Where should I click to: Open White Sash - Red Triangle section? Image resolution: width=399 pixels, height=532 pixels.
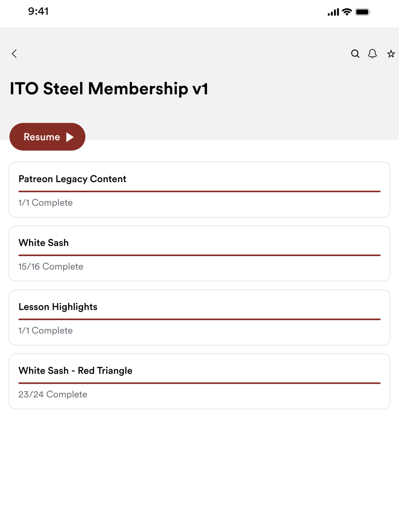tap(199, 381)
